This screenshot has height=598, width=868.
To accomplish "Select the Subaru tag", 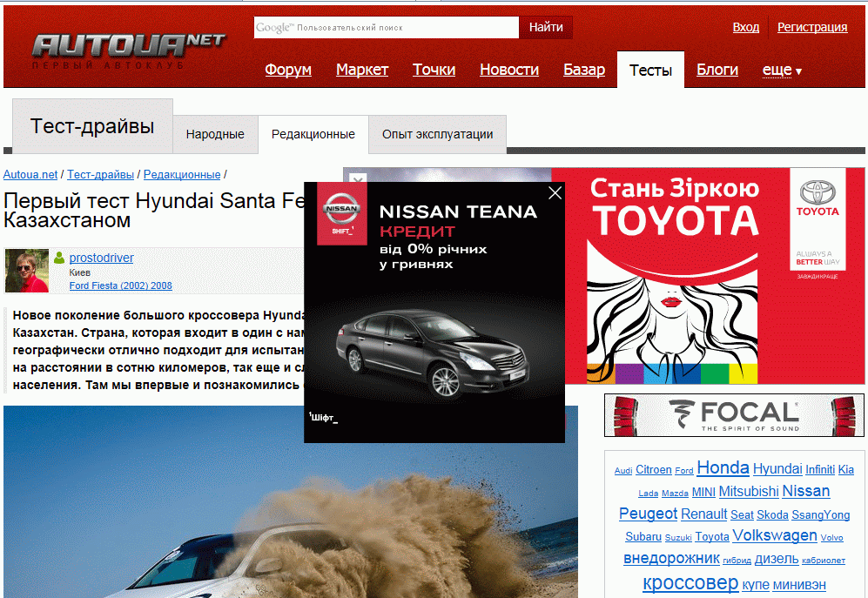I will [x=643, y=537].
